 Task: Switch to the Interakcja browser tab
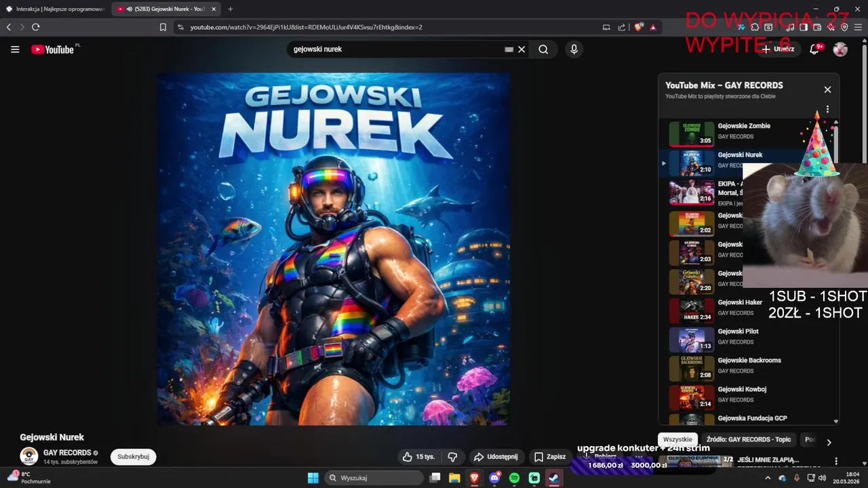pyautogui.click(x=55, y=9)
